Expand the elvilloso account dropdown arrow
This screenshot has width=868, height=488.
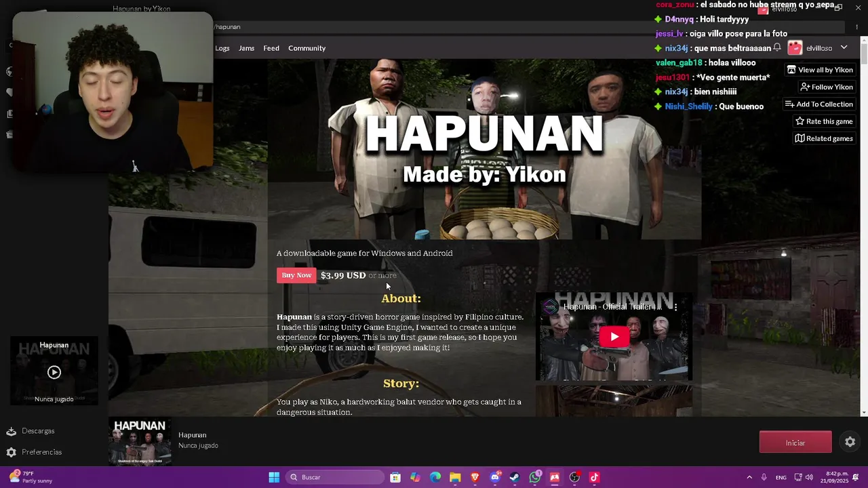(844, 47)
